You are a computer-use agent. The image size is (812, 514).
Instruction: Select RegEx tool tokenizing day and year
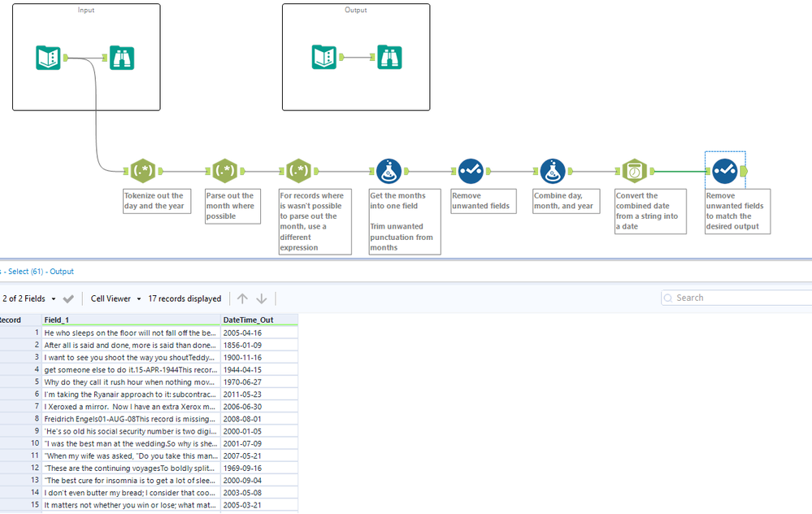tap(143, 171)
